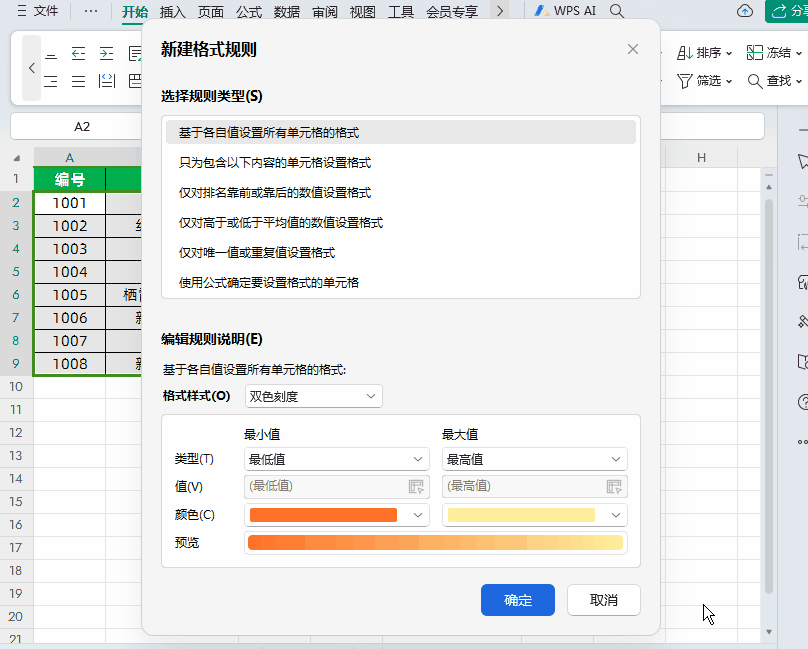Click the three-dots more icon in right sidebar
Image resolution: width=808 pixels, height=649 pixels.
point(802,442)
